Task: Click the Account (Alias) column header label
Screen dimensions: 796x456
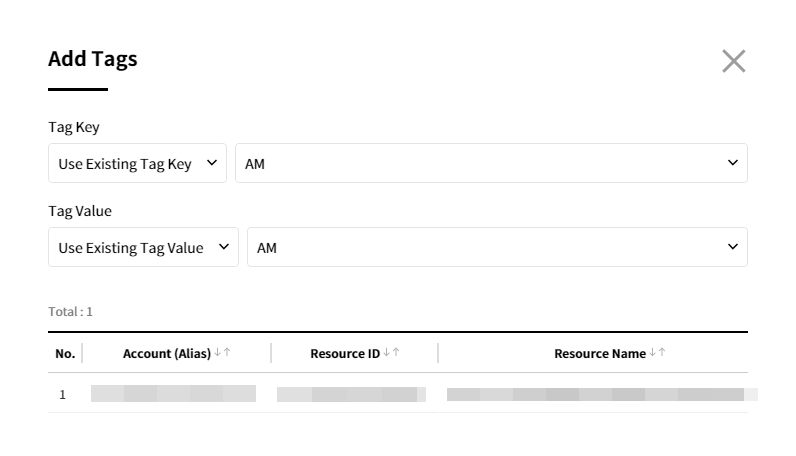Action: click(x=166, y=354)
